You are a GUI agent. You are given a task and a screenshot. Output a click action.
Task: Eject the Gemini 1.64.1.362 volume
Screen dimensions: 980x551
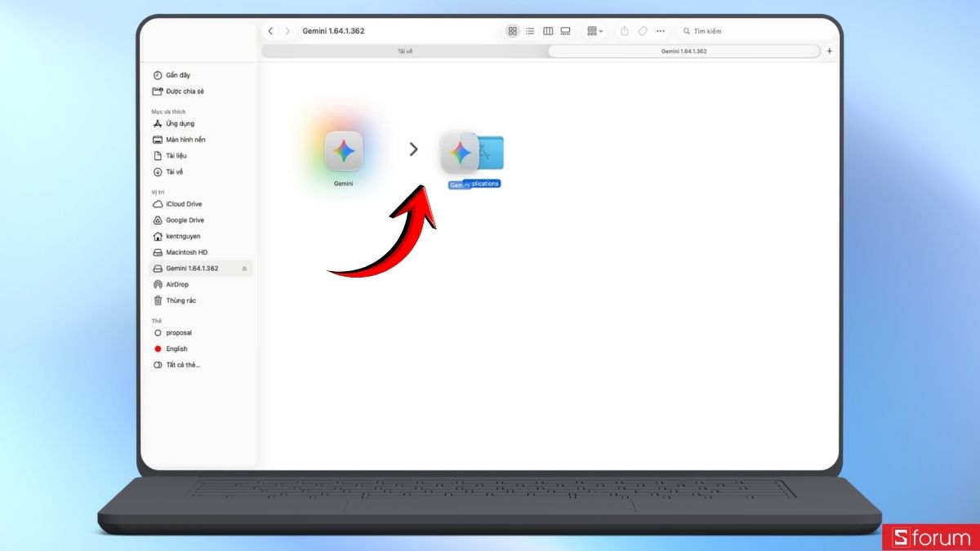tap(244, 269)
